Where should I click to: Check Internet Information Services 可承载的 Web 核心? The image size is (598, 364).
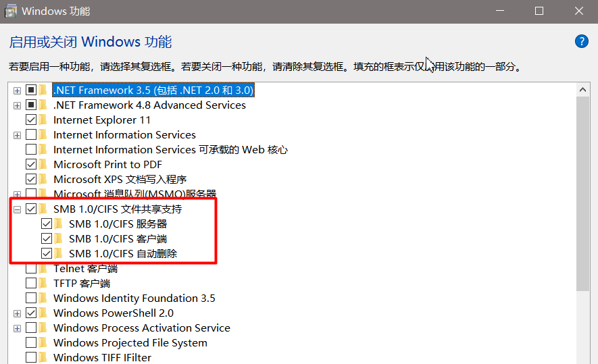[x=31, y=150]
